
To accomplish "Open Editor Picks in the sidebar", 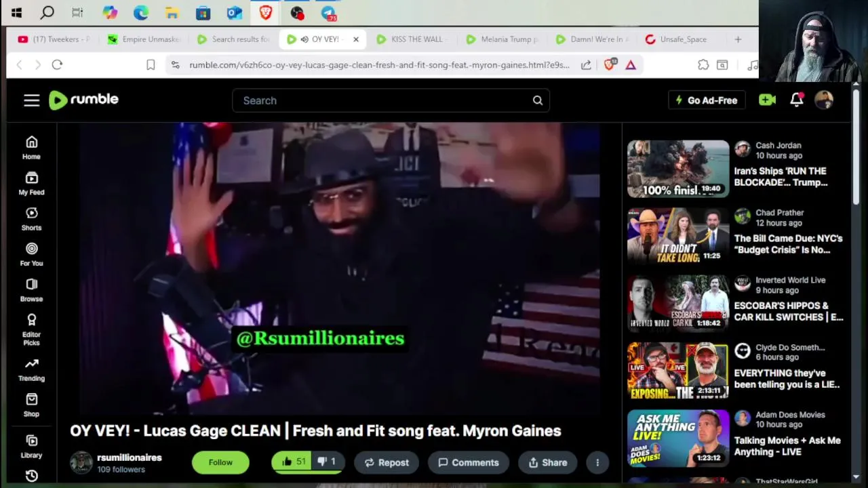I will 31,330.
